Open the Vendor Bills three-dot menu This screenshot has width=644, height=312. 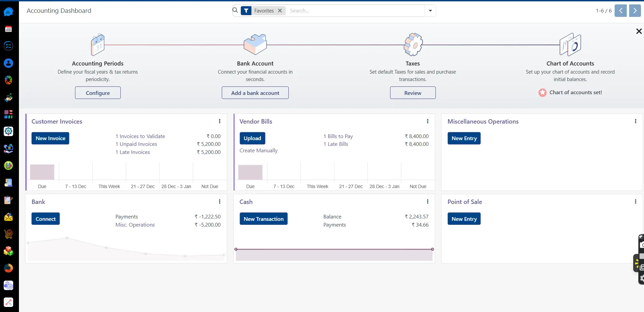coord(428,121)
